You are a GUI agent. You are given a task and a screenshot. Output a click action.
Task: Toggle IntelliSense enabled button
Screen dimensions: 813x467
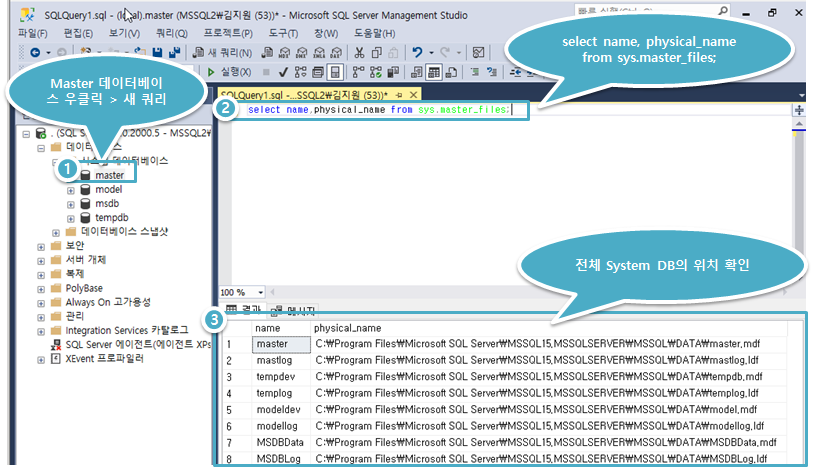pos(335,72)
